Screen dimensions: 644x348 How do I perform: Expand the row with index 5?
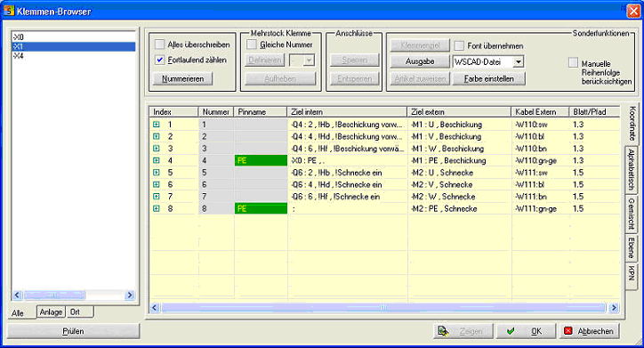tap(156, 172)
